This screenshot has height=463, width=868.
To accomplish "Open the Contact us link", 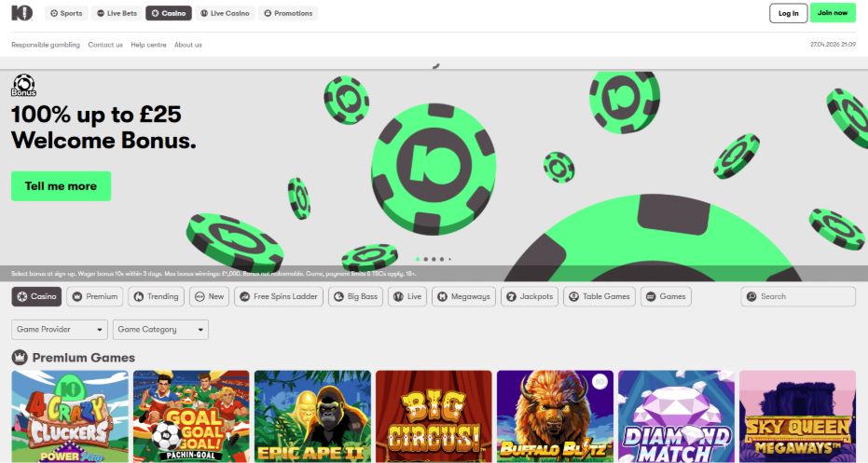I will [105, 45].
